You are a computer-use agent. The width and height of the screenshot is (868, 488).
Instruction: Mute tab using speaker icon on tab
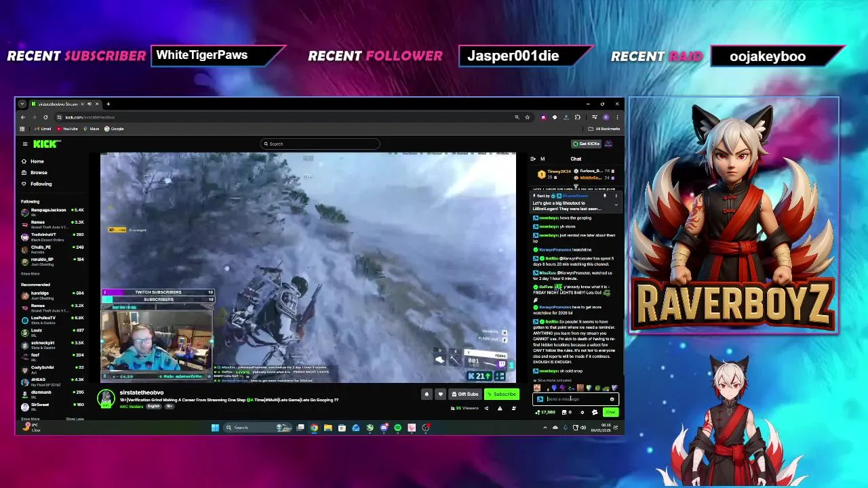tap(90, 104)
